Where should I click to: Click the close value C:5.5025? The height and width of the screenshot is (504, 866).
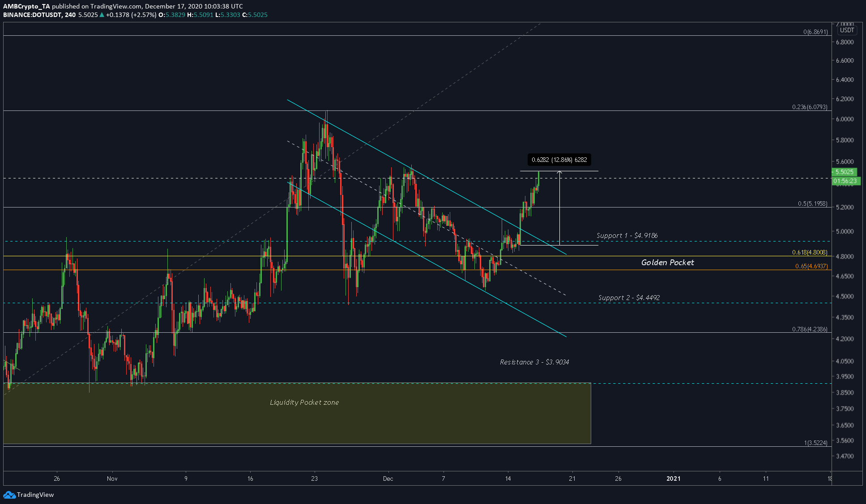pos(255,15)
